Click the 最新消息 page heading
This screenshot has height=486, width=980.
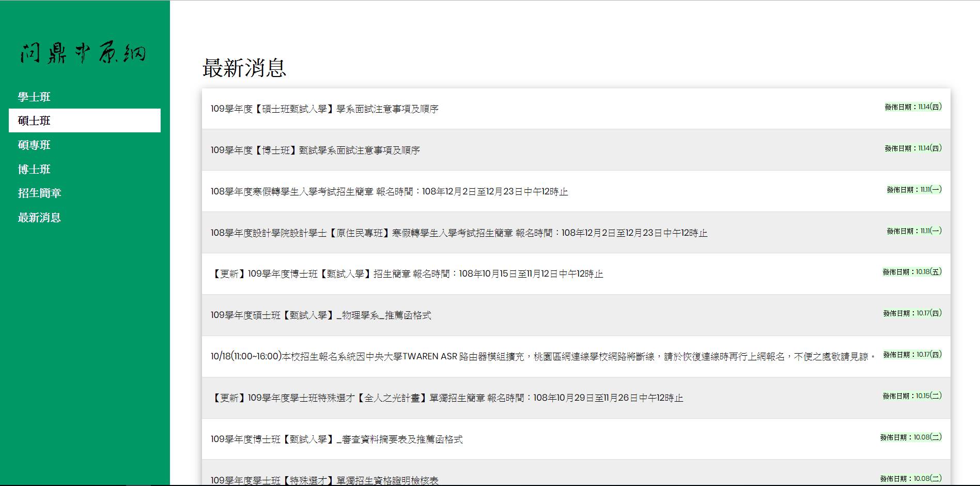tap(244, 68)
